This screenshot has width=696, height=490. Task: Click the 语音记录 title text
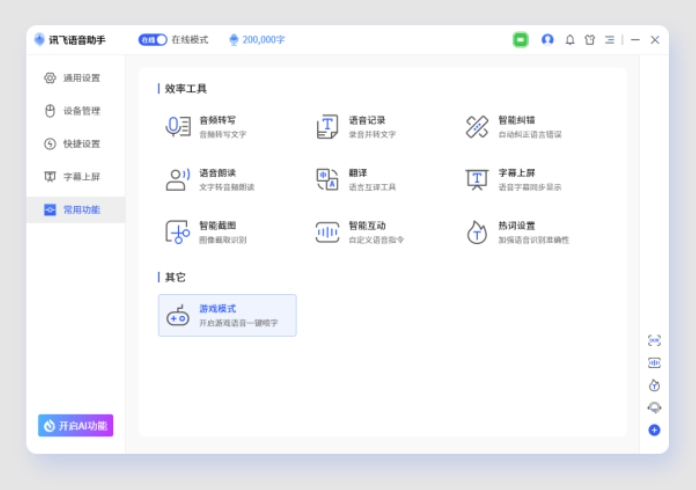367,120
